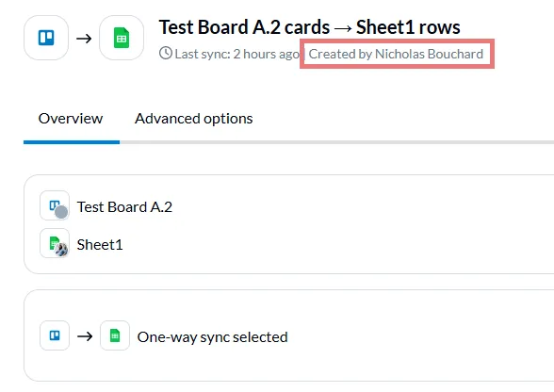Viewport: 554px width, 392px height.
Task: Open the Advanced options tab
Action: pos(194,119)
